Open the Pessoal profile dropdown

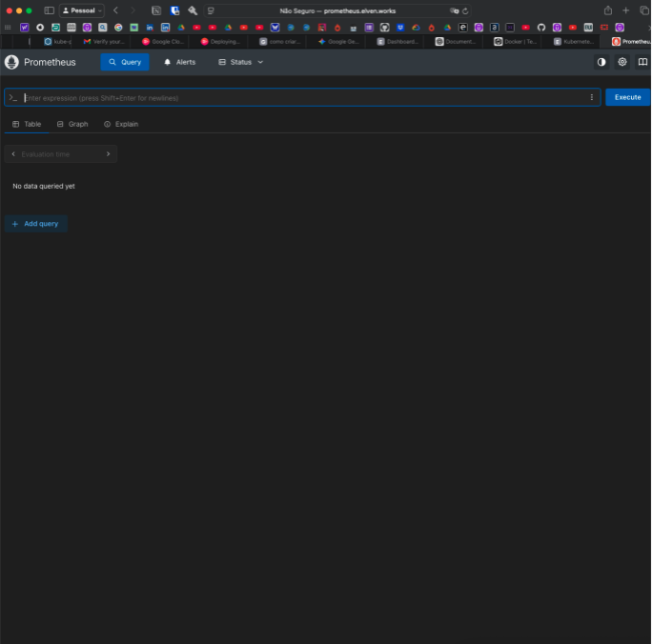(x=83, y=10)
